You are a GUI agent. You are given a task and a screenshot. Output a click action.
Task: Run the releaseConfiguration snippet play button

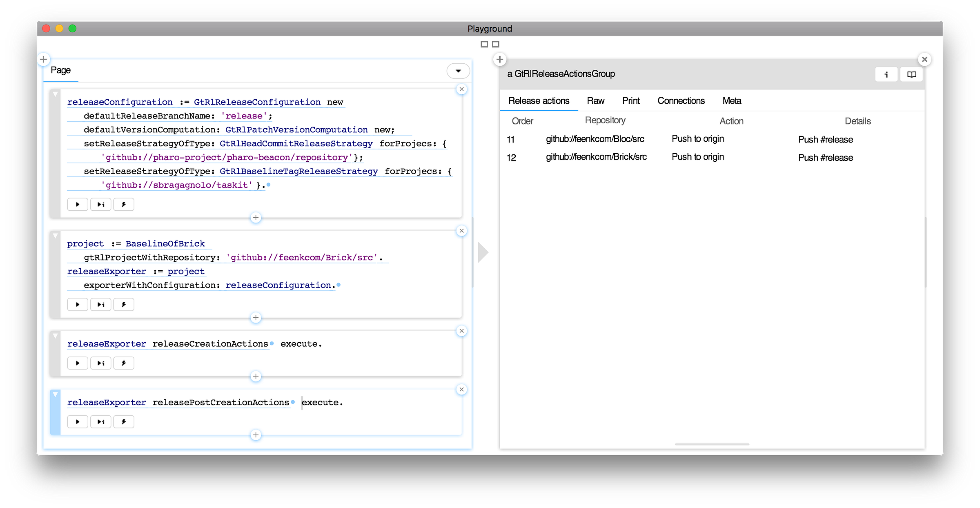(78, 204)
